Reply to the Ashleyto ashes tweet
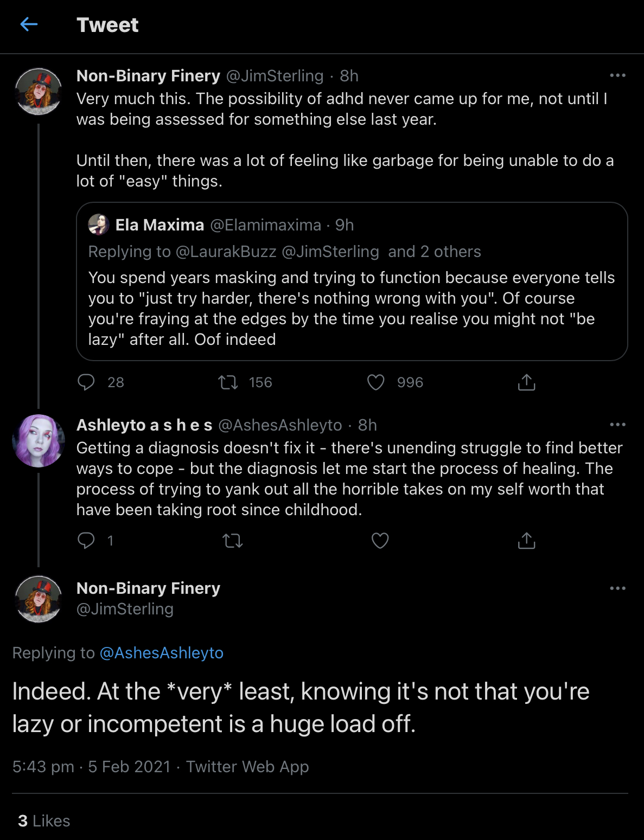 point(86,540)
